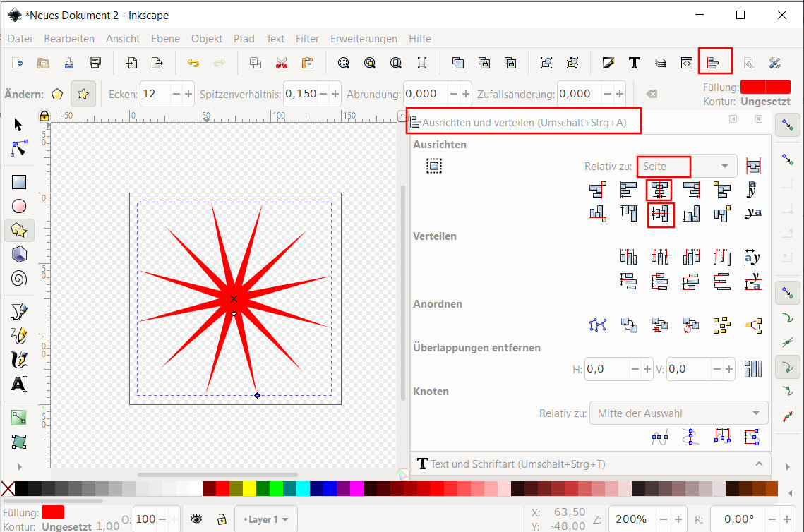The height and width of the screenshot is (532, 804).
Task: Toggle layer visibility eye icon
Action: pos(196,520)
